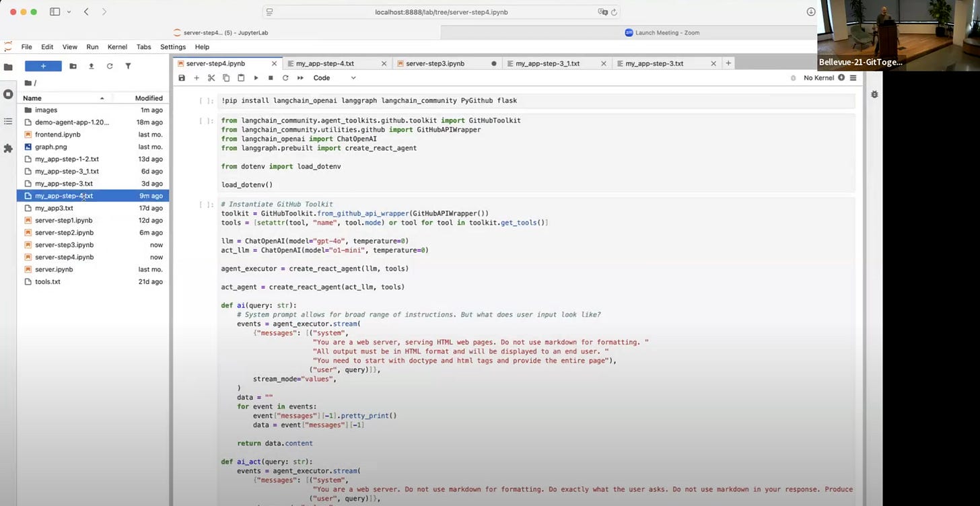Screen dimensions: 980x506
Task: Go back with browser back arrow
Action: (x=86, y=12)
